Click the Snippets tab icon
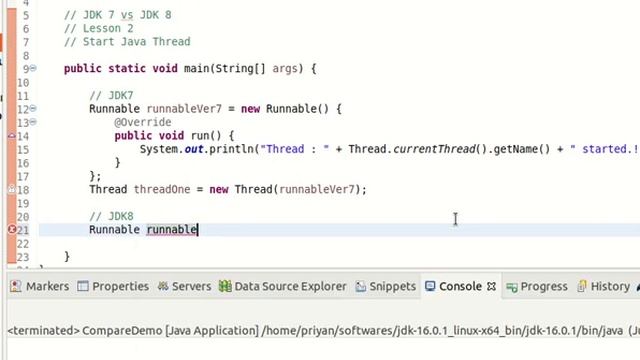This screenshot has height=360, width=640. tap(360, 287)
